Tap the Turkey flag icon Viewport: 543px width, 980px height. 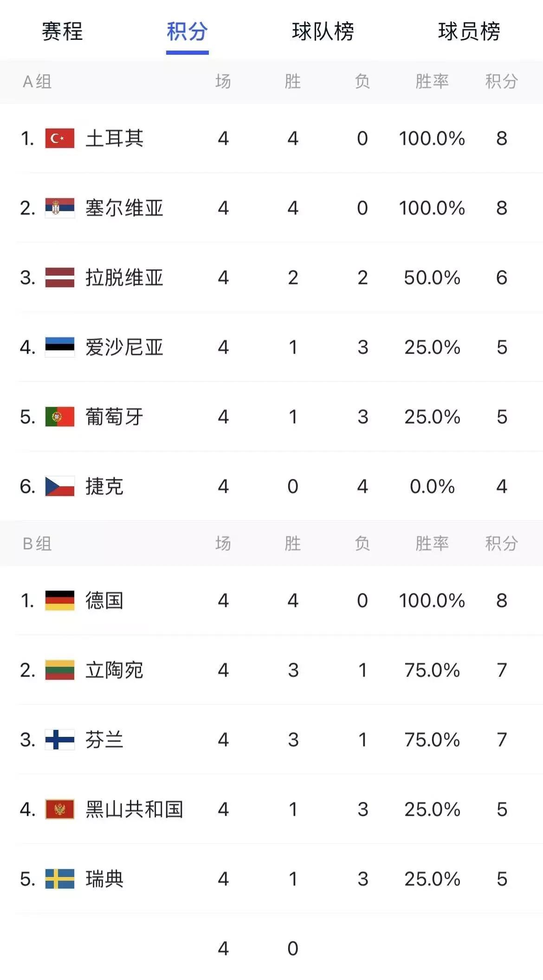point(60,138)
